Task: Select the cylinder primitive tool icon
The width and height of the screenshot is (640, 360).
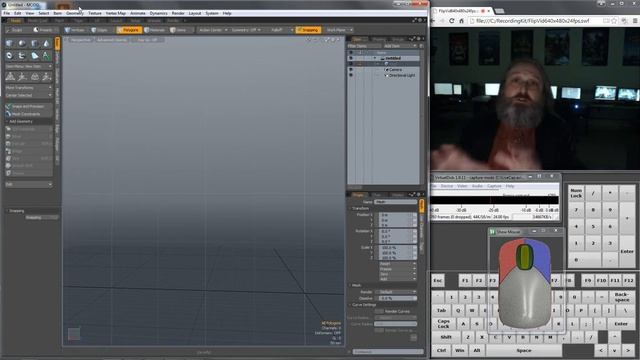Action: [35, 43]
